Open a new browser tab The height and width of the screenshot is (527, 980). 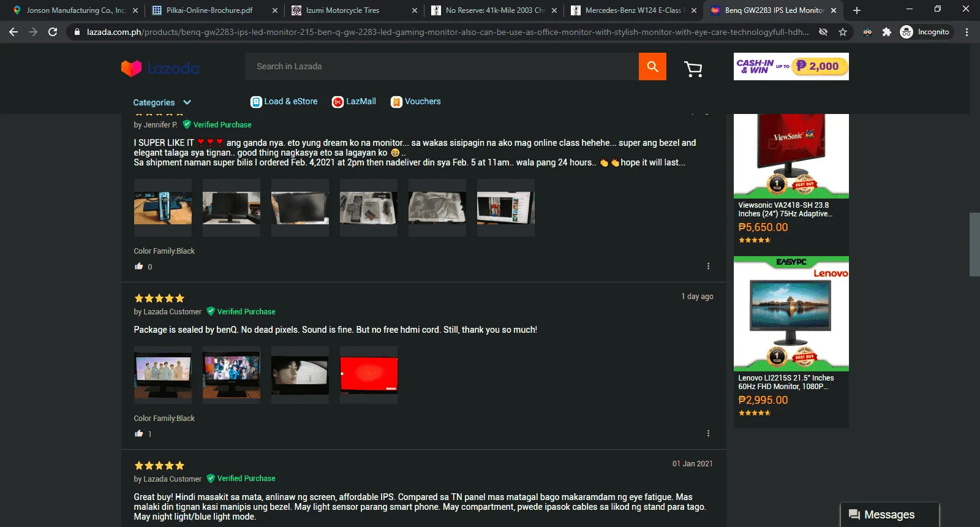click(x=857, y=10)
